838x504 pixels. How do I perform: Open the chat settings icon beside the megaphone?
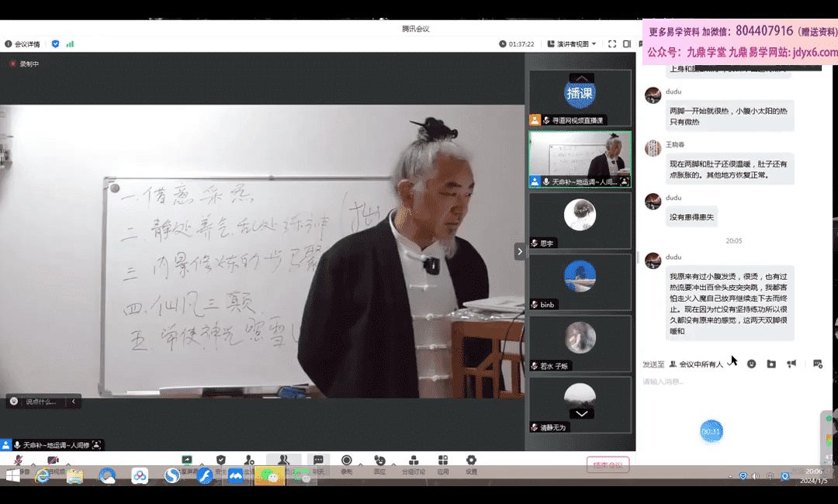coord(817,364)
